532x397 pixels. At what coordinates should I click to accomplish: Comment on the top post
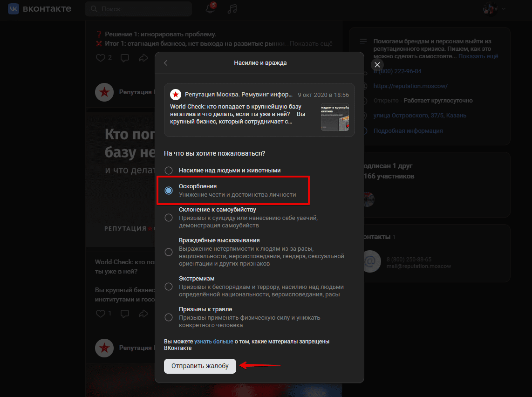pos(125,58)
